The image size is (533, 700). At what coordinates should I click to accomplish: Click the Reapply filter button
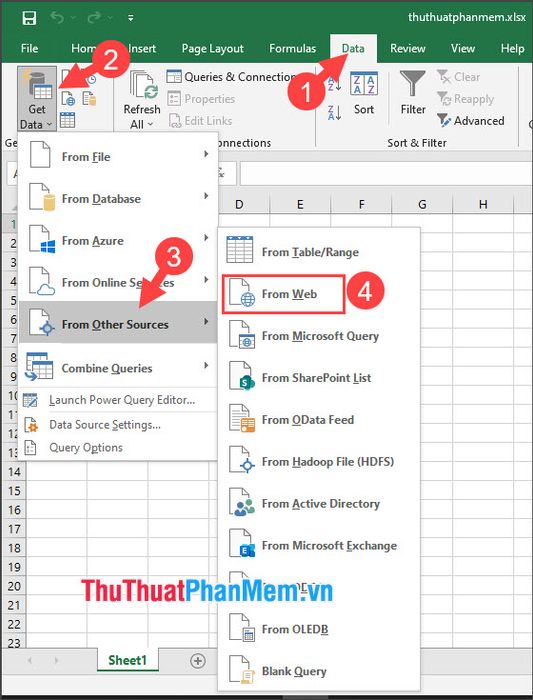coord(466,99)
